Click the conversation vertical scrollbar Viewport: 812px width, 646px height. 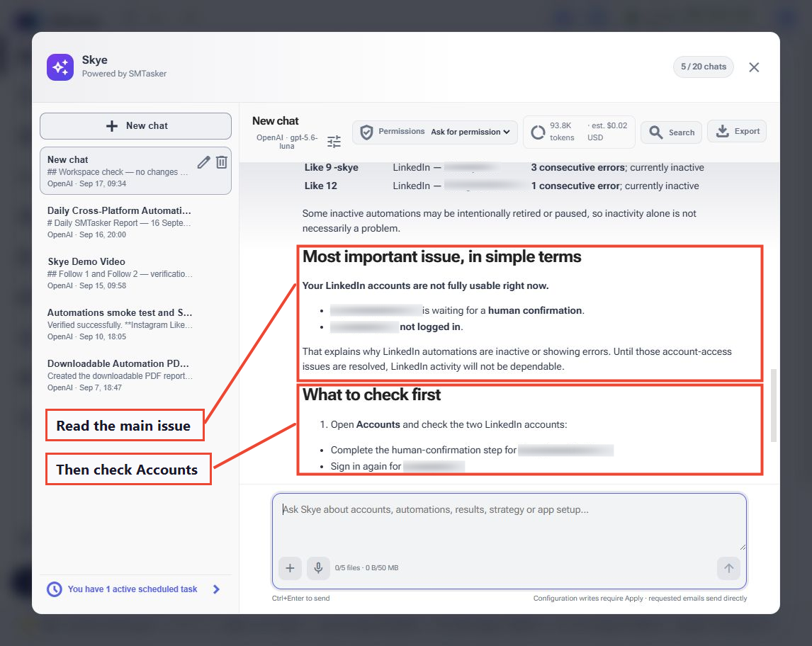[774, 404]
